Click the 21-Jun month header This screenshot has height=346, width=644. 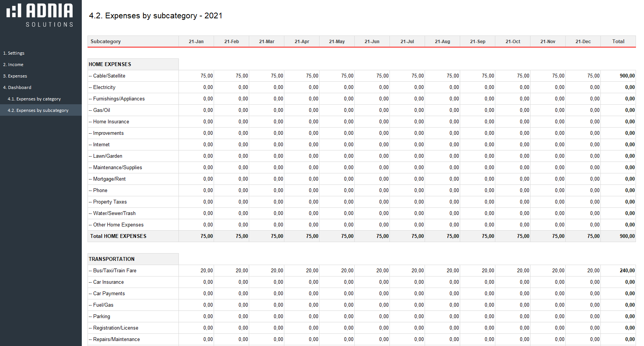pyautogui.click(x=372, y=41)
